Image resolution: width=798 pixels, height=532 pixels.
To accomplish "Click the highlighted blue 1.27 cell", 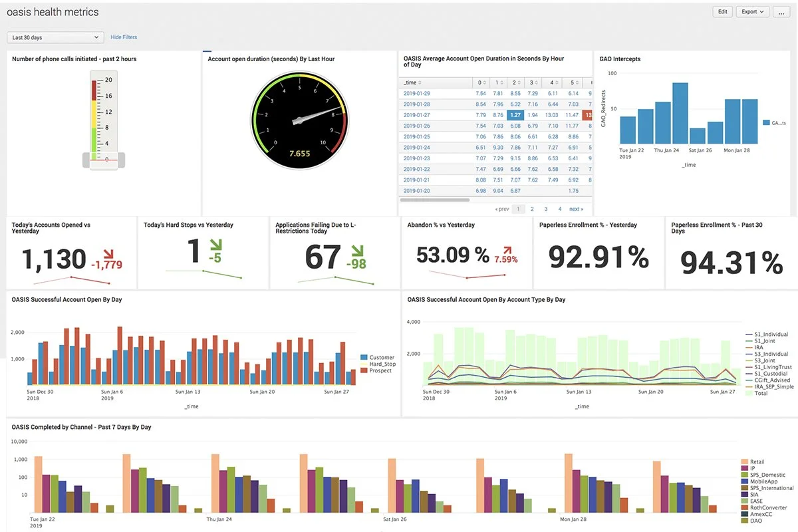I will pyautogui.click(x=515, y=115).
